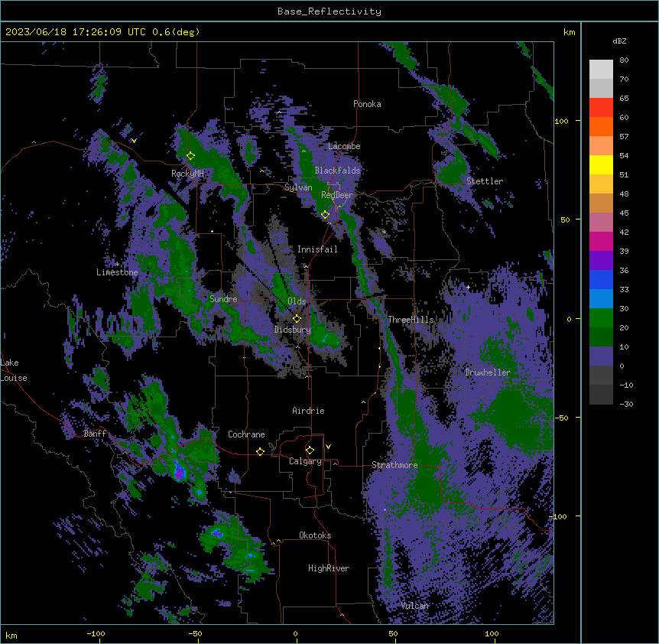
Task: Click the 80 value on the dBZ scale
Action: pyautogui.click(x=624, y=60)
